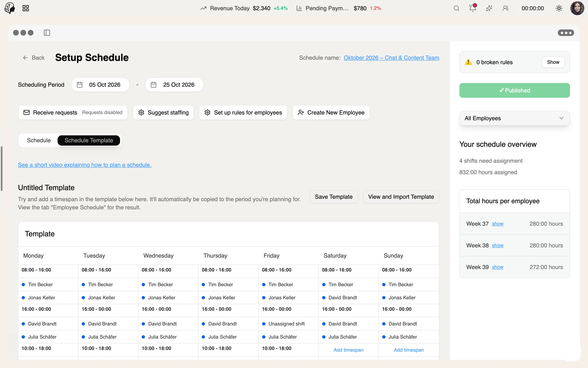Switch to the Schedule tab
The width and height of the screenshot is (588, 368).
click(39, 140)
